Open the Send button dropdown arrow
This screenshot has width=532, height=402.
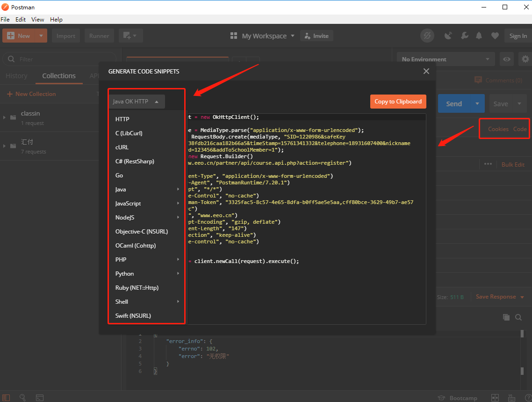pos(477,103)
